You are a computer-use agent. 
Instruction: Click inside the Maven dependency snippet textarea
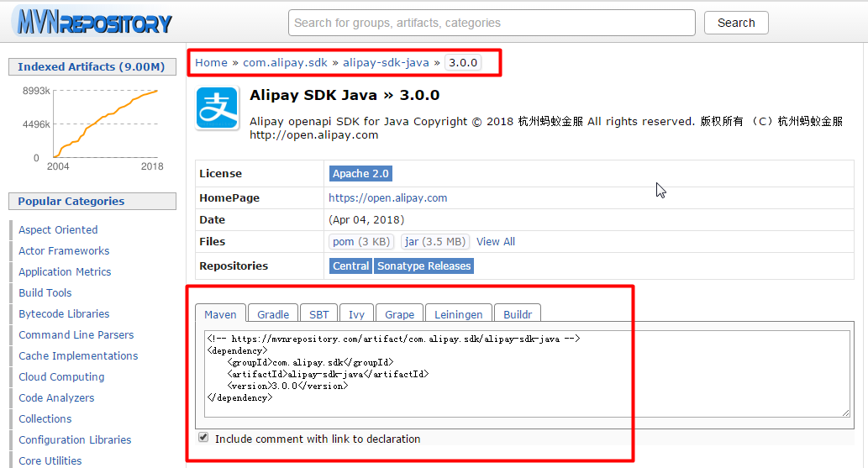(x=527, y=374)
